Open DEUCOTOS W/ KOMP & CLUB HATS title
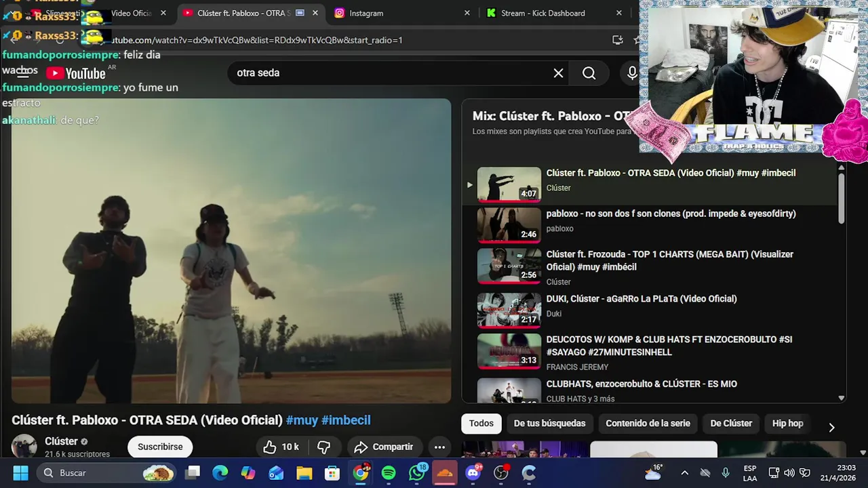Image resolution: width=868 pixels, height=488 pixels. (669, 346)
